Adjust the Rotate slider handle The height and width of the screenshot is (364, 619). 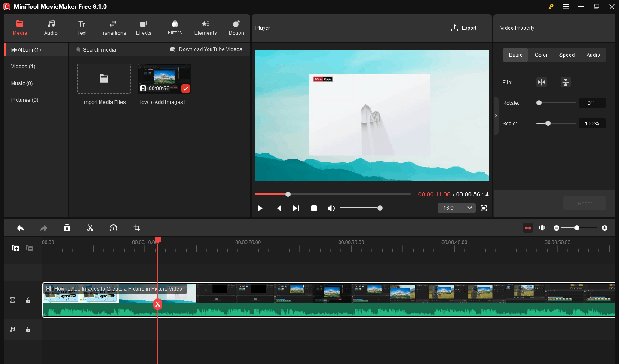(539, 103)
